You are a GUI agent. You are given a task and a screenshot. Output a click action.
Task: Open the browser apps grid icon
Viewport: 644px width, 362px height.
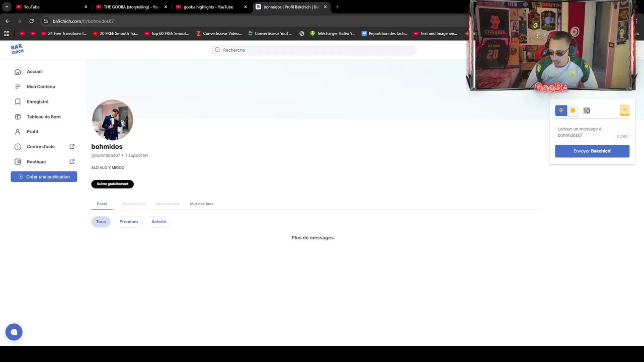7,34
